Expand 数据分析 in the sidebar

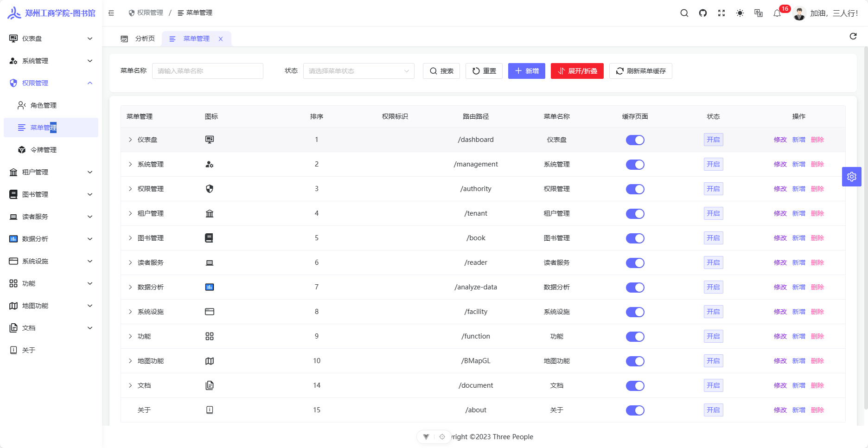(x=51, y=239)
